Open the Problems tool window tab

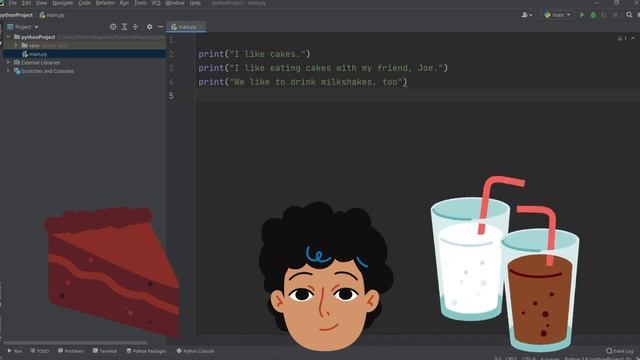[x=71, y=351]
